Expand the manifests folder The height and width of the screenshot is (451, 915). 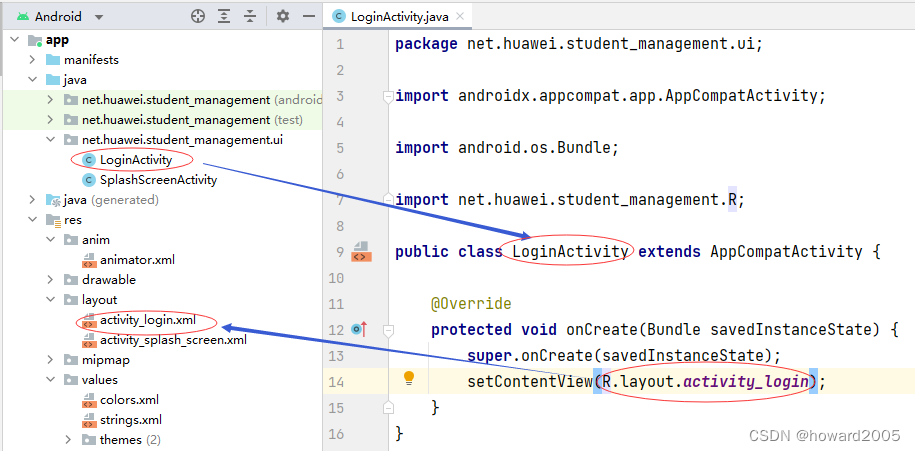(33, 60)
